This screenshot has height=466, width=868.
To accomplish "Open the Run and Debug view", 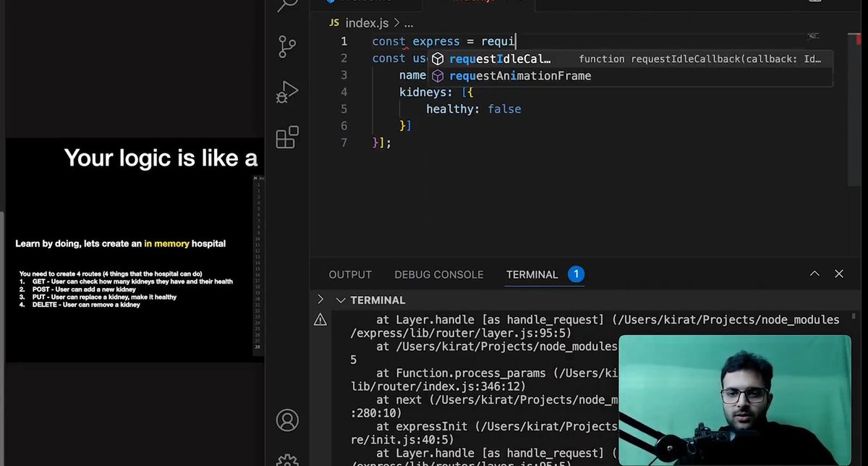I will (287, 92).
